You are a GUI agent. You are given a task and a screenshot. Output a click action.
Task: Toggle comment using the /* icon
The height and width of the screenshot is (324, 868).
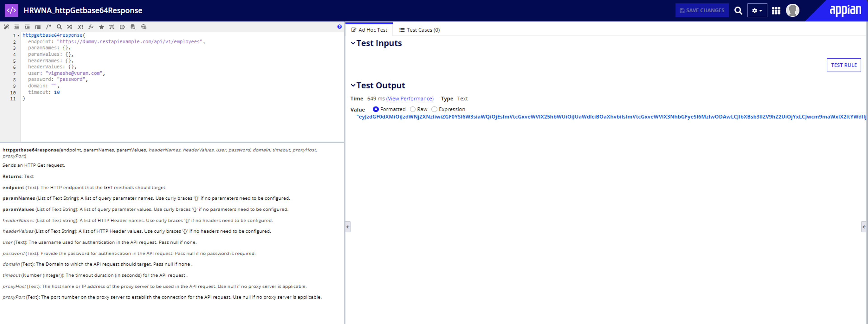tap(49, 27)
